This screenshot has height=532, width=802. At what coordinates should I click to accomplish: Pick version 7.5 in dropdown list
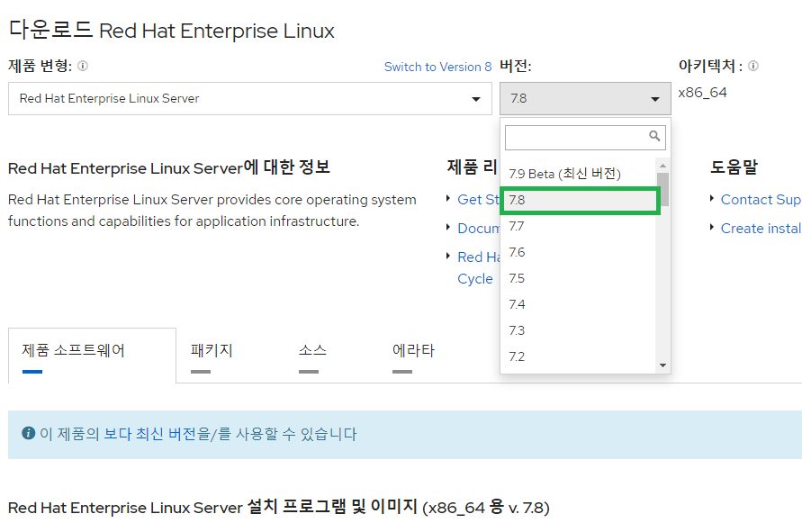click(578, 278)
